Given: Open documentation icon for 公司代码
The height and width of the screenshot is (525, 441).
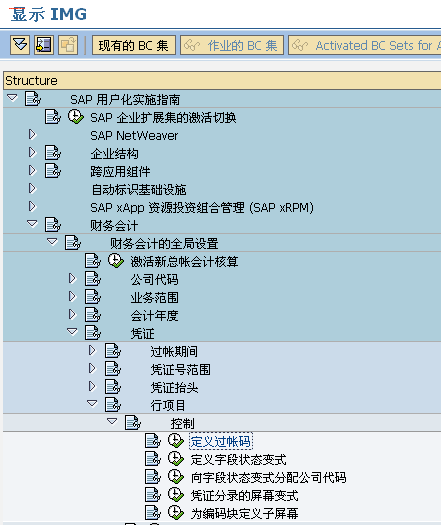Looking at the screenshot, I should click(93, 279).
